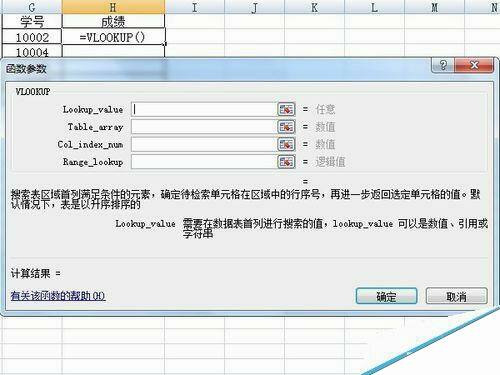Click the 函数参数 dialog title
Image resolution: width=500 pixels, height=375 pixels.
26,69
